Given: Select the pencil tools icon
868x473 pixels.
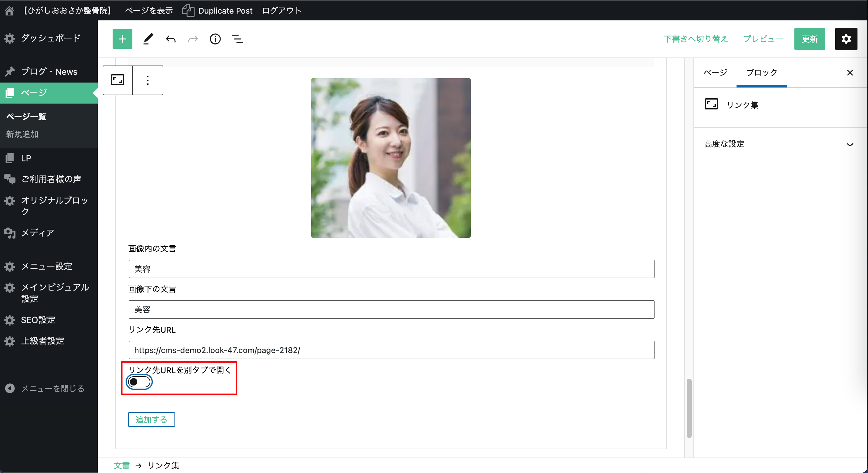Looking at the screenshot, I should click(148, 39).
